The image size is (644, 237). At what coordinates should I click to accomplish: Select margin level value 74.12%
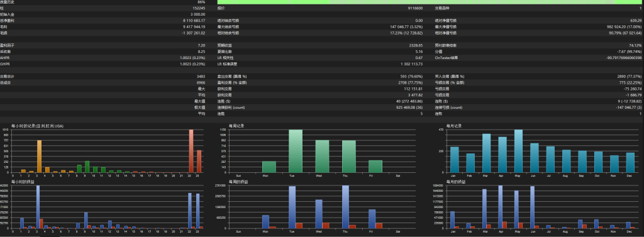tap(636, 45)
